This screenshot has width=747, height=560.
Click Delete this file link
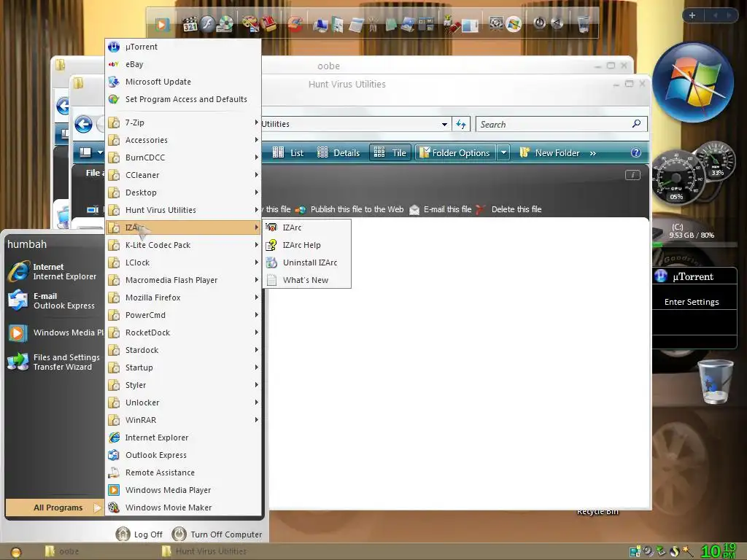[x=508, y=209]
